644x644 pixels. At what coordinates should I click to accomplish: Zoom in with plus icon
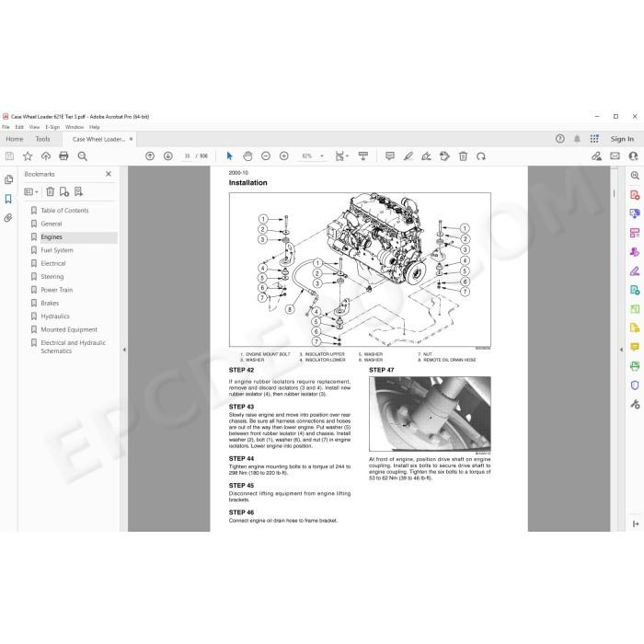pyautogui.click(x=283, y=156)
